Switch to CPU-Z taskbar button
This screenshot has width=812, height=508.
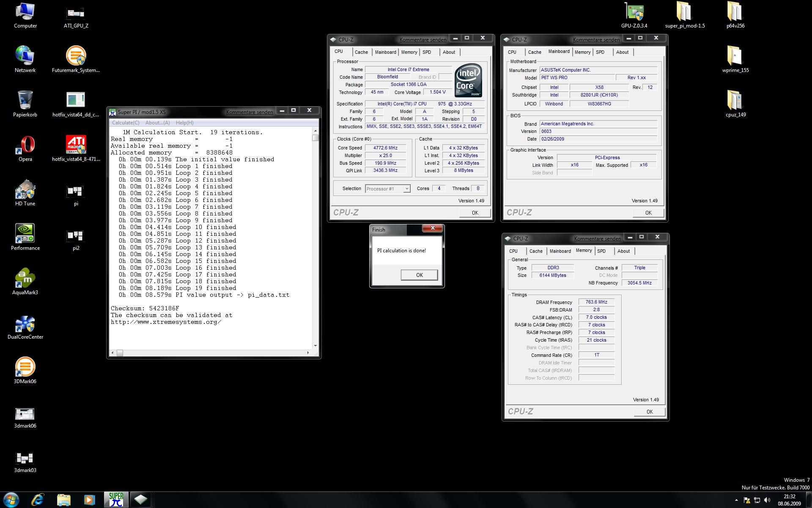(140, 500)
